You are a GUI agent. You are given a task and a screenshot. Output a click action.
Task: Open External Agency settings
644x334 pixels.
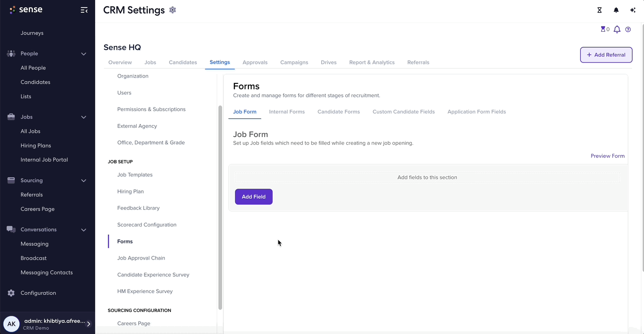click(137, 126)
